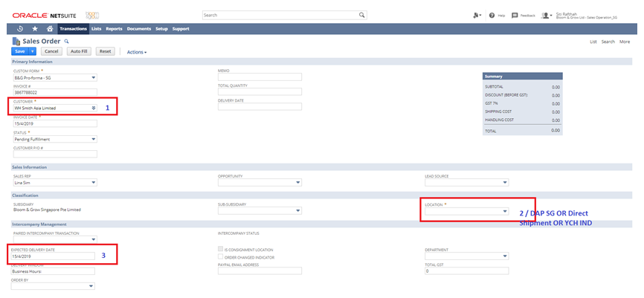
Task: Click the Oracle NetSuite logo
Action: pos(45,16)
